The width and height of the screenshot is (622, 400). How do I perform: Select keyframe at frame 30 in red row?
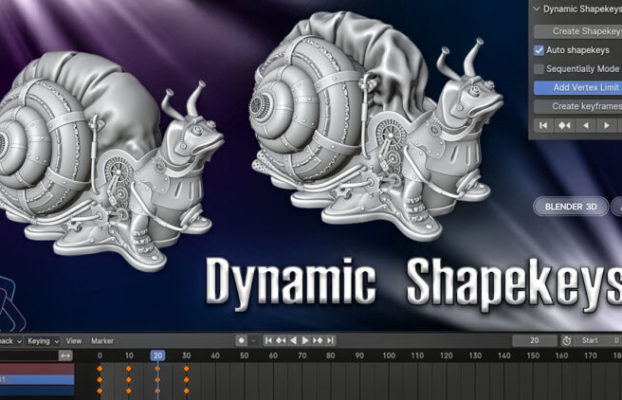tap(186, 369)
